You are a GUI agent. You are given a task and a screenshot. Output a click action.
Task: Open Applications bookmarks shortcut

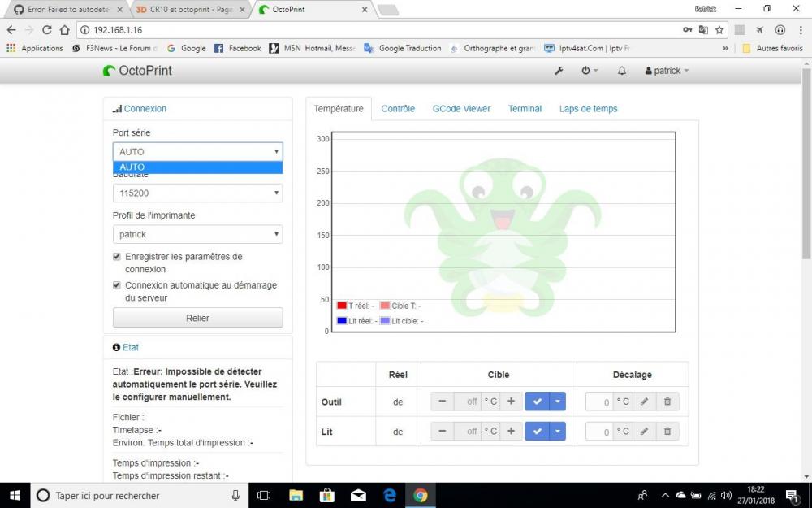coord(35,48)
